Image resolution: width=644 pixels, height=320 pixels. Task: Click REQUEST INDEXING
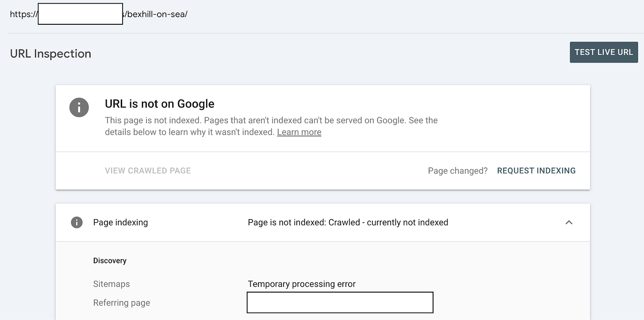click(x=536, y=171)
